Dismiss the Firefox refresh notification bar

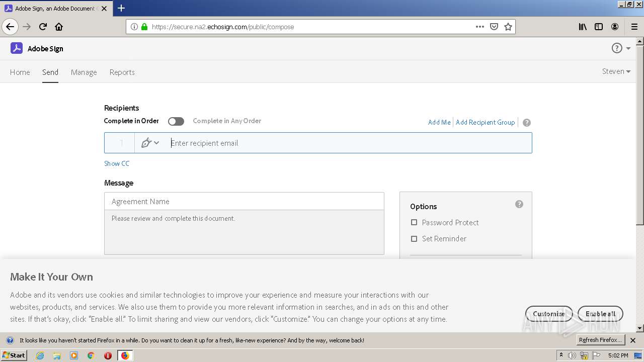pos(633,340)
